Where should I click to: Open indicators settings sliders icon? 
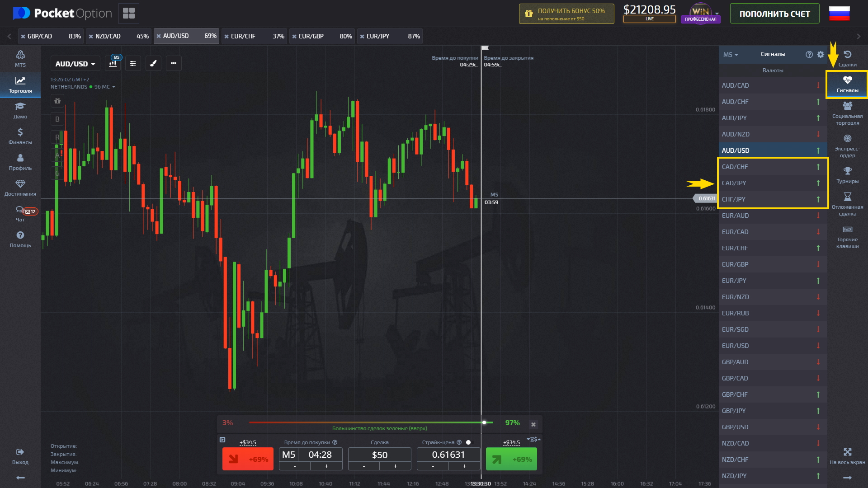point(133,63)
